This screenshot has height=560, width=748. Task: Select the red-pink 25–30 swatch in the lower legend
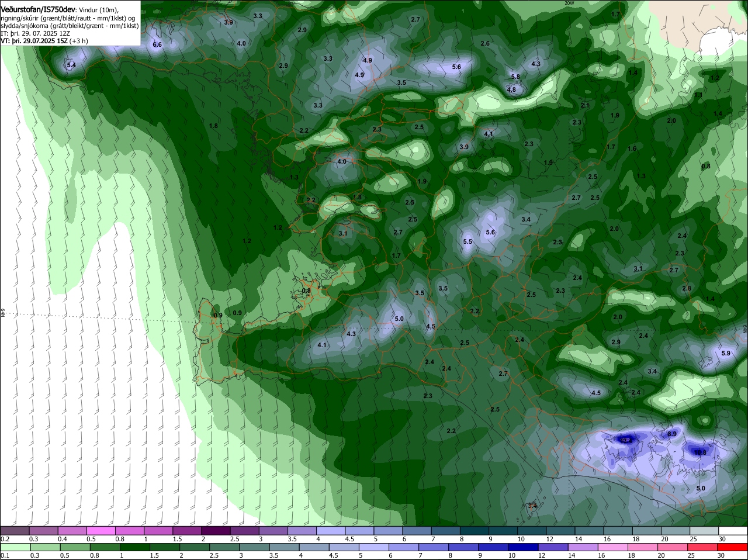tap(704, 548)
